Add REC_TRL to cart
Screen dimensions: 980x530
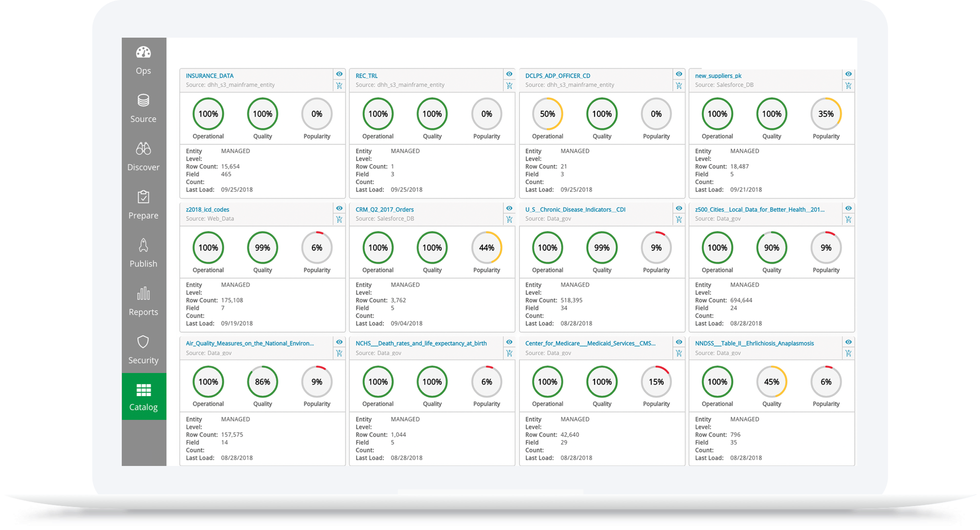point(509,86)
